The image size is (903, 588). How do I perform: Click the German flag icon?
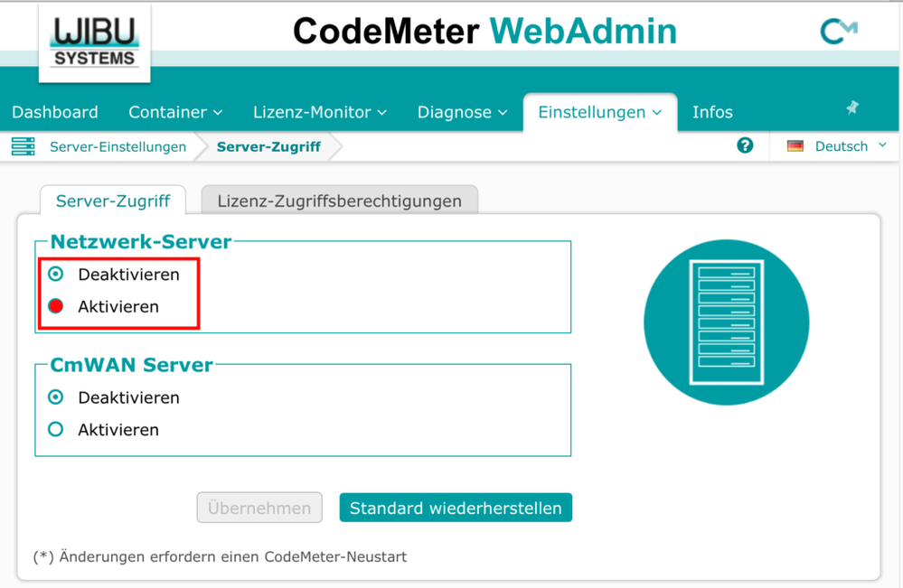[x=795, y=146]
